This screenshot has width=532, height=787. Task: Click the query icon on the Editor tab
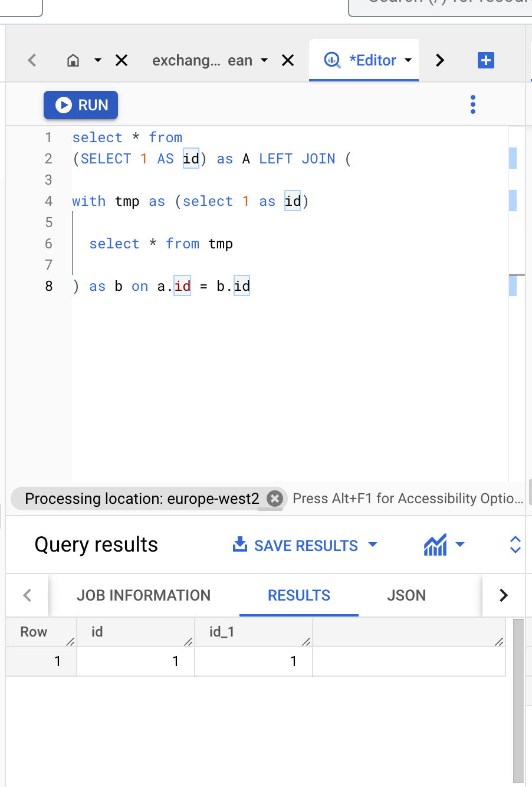coord(331,60)
